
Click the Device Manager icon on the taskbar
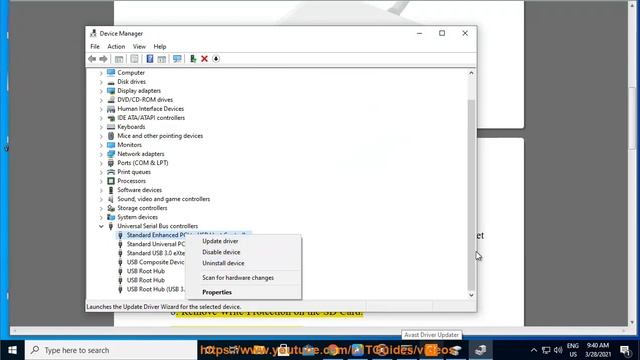480,350
